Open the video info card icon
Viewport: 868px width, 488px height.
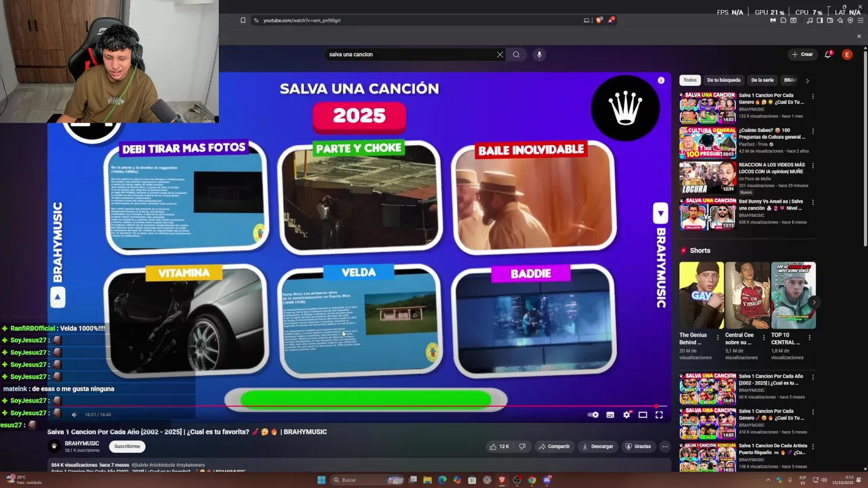click(x=661, y=80)
